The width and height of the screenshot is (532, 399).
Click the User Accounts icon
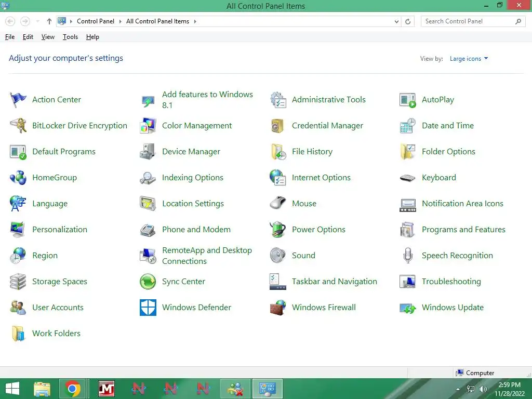click(18, 308)
